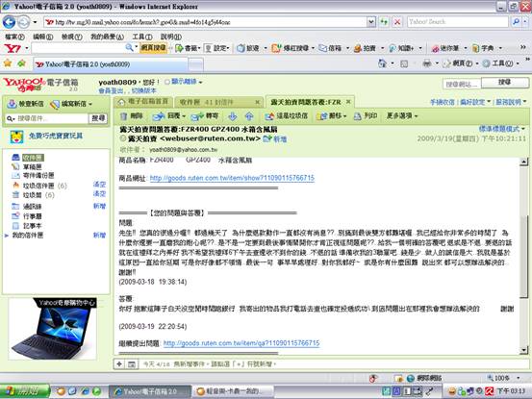Click the blue up arrow previous message
Image resolution: width=532 pixels, height=399 pixels.
tap(249, 116)
